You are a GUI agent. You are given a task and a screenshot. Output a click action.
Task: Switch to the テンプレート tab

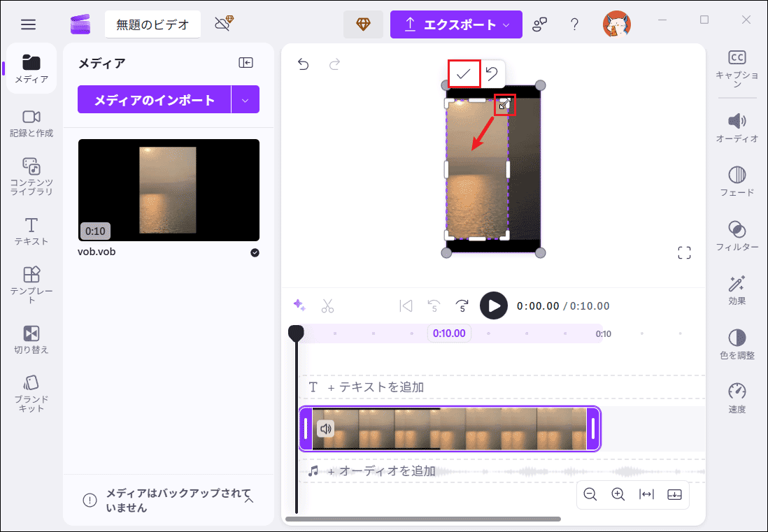(31, 280)
